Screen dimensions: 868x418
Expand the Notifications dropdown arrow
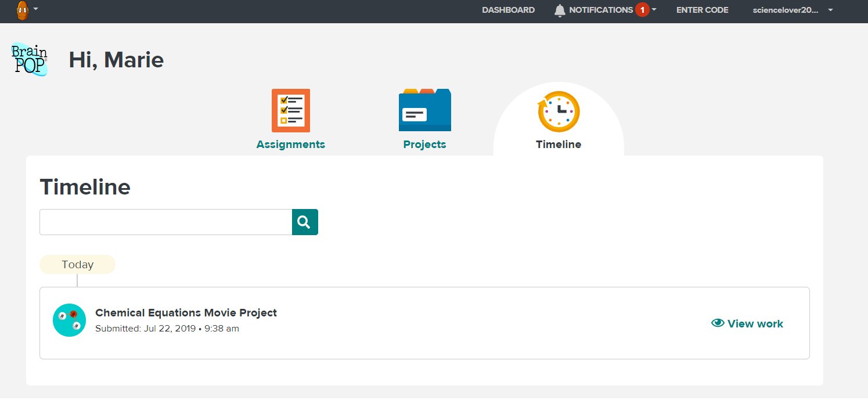tap(654, 10)
